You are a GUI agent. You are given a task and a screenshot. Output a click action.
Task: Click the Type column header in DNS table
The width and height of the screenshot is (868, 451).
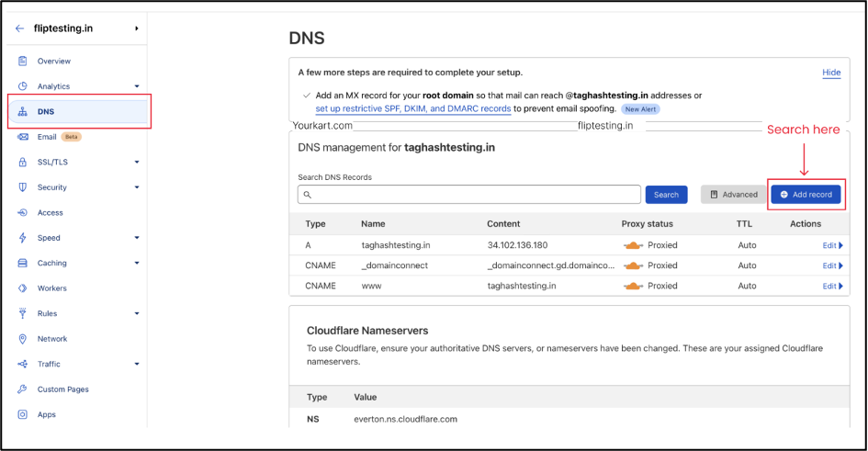click(315, 224)
